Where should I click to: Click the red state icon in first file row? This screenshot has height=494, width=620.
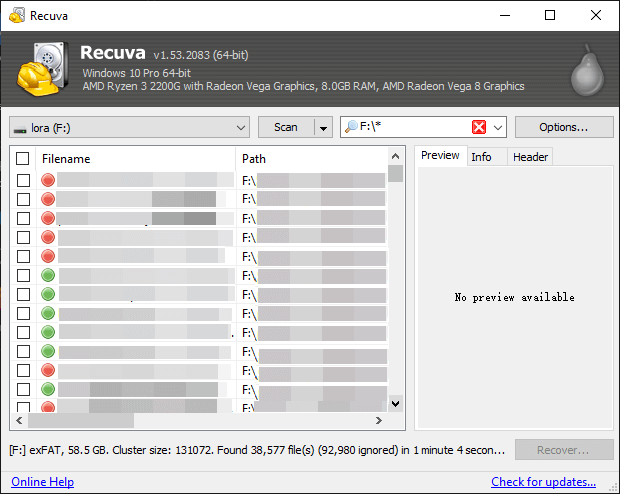pyautogui.click(x=48, y=180)
